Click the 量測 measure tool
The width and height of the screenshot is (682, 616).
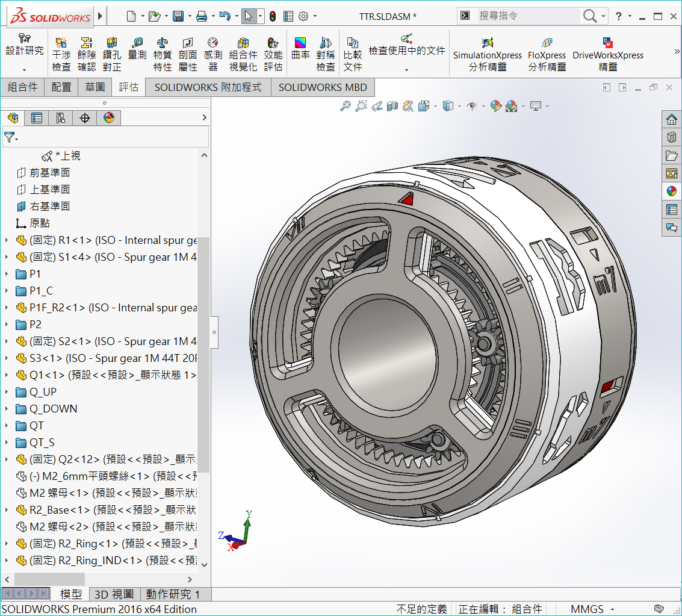tap(137, 49)
